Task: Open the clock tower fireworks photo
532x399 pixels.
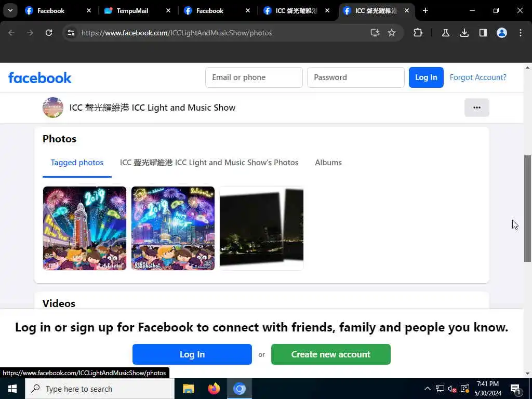Action: (85, 229)
